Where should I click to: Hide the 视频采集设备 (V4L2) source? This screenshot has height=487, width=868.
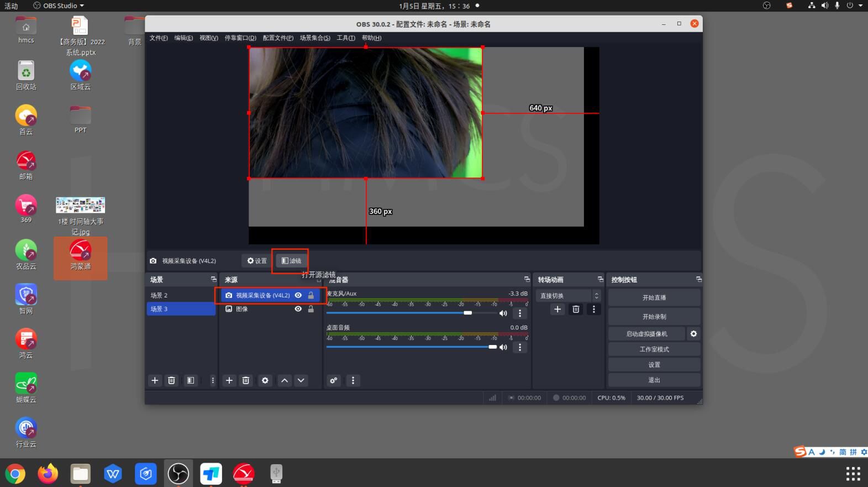coord(298,295)
